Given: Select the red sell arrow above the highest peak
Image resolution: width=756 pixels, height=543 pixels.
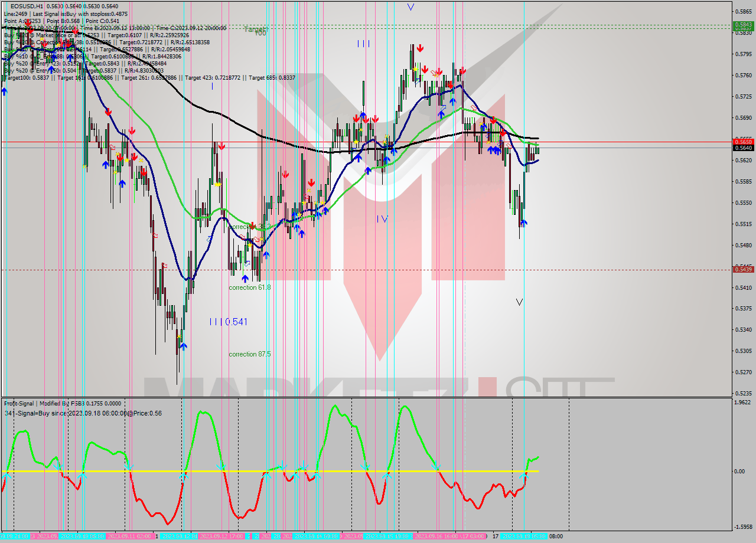Looking at the screenshot, I should [419, 47].
